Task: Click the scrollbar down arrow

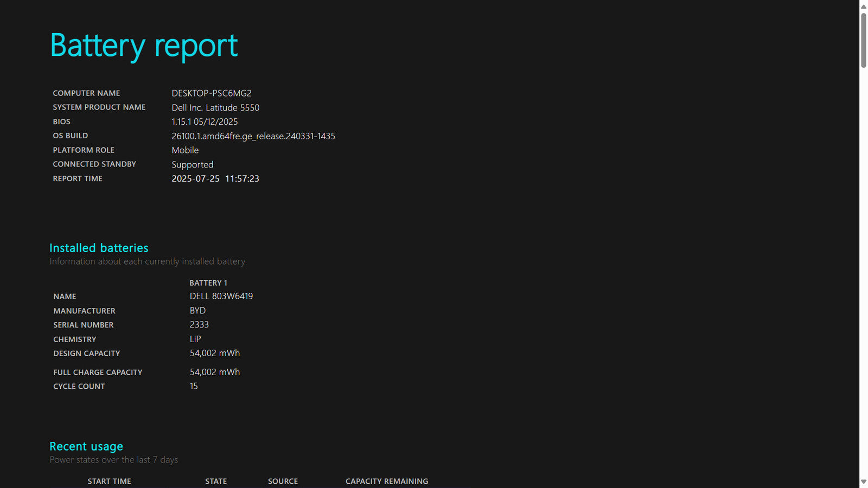Action: point(863,481)
